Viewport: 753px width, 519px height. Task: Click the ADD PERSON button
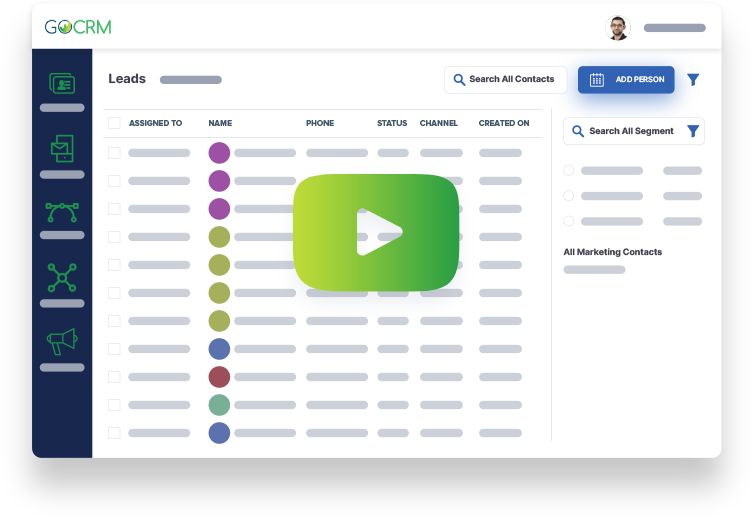coord(626,80)
